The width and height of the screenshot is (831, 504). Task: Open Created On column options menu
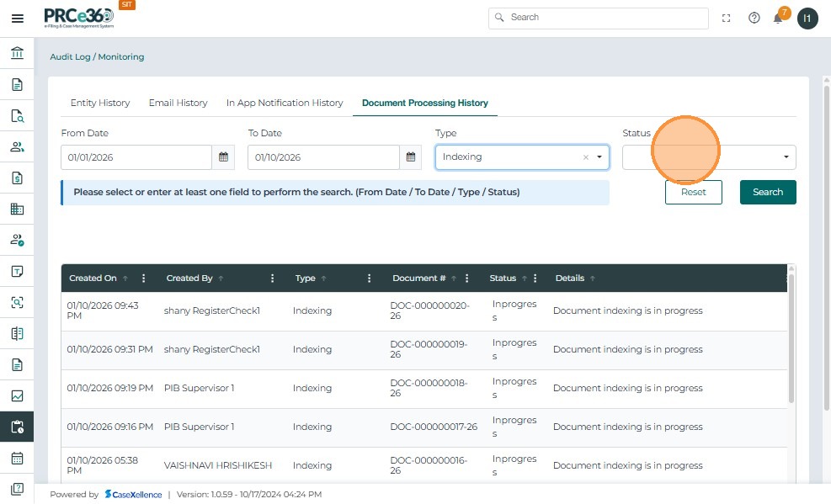[144, 279]
